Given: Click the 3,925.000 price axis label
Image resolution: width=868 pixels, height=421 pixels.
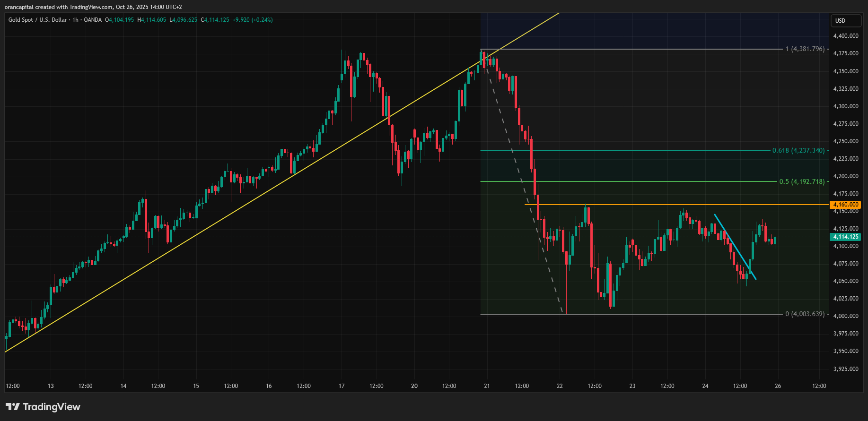Looking at the screenshot, I should 846,369.
